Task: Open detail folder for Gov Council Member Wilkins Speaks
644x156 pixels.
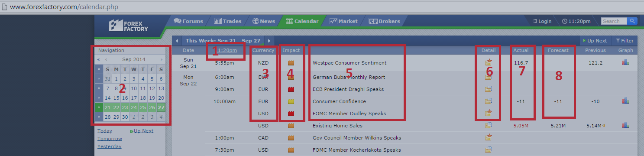Action: pos(489,137)
